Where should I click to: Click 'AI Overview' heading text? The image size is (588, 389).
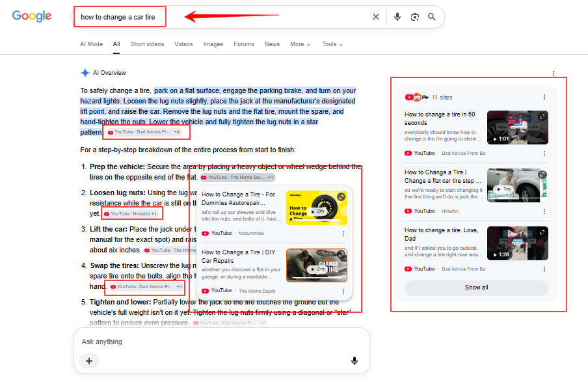coord(109,73)
